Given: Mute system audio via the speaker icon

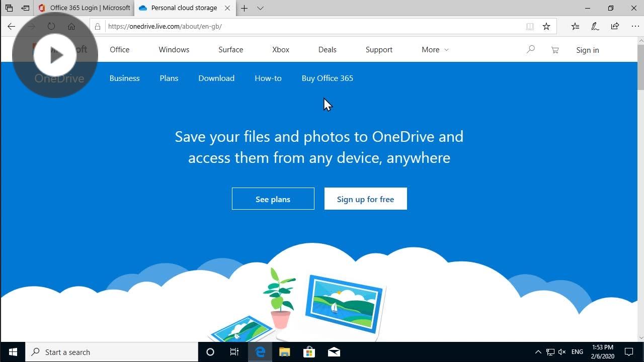Looking at the screenshot, I should (562, 352).
